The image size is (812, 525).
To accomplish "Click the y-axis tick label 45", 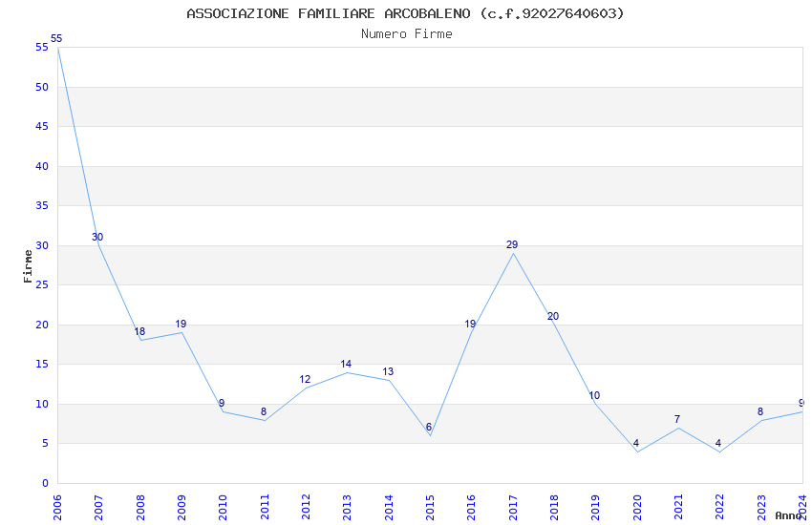I will click(42, 127).
